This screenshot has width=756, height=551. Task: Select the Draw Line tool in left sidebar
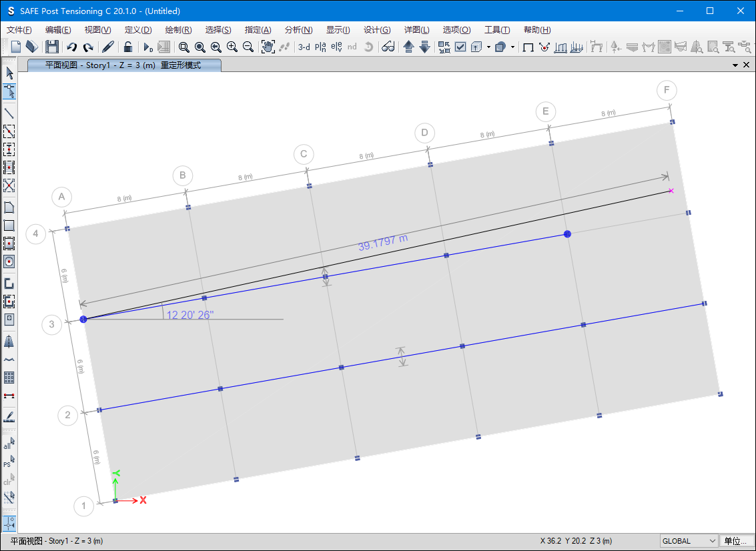click(9, 113)
